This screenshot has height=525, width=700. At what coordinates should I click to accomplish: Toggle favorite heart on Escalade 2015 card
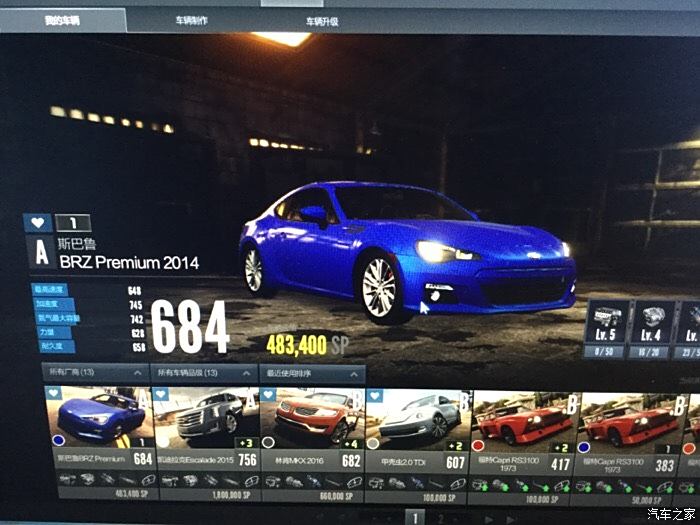coord(160,394)
